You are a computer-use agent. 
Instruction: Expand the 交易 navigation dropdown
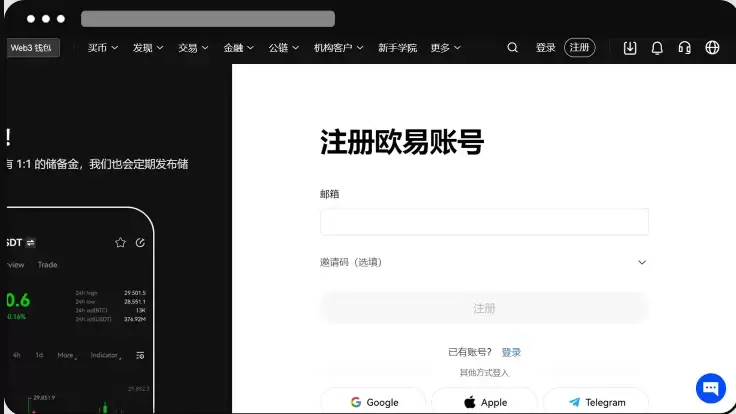[192, 47]
